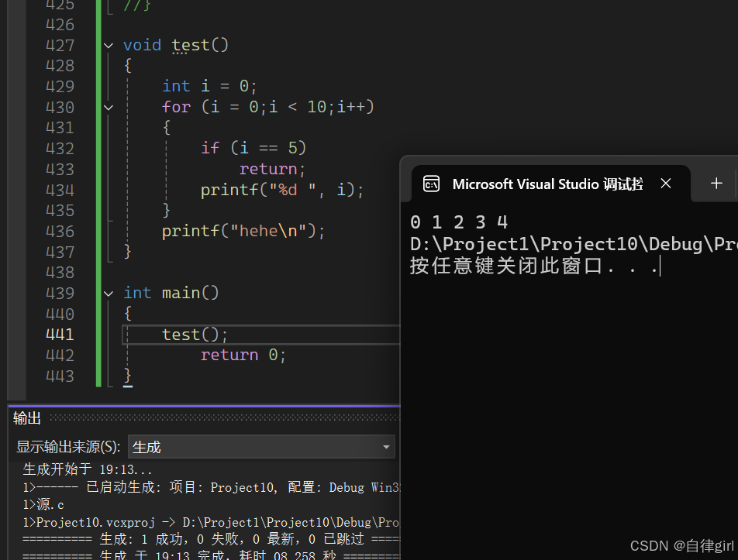Image resolution: width=738 pixels, height=560 pixels.
Task: Click the void test() function name
Action: [191, 45]
